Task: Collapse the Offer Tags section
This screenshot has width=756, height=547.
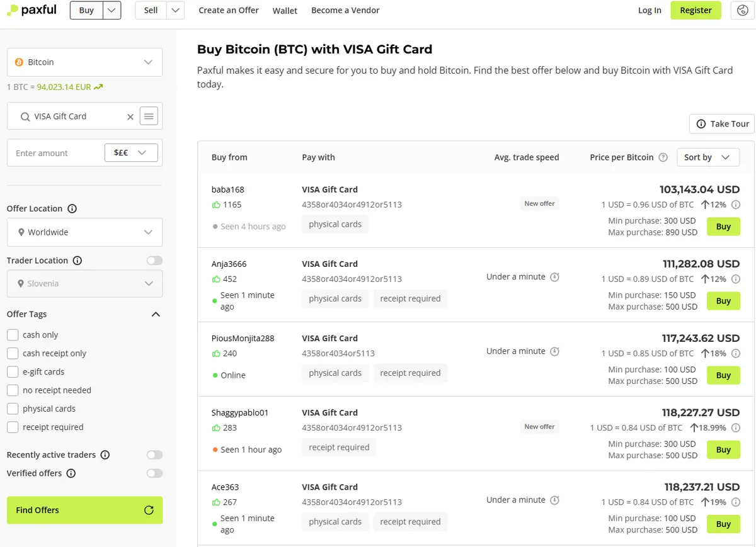Action: (x=156, y=314)
